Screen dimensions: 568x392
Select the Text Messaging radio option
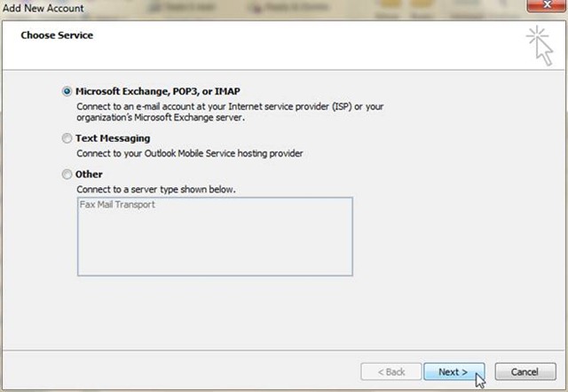pos(67,138)
